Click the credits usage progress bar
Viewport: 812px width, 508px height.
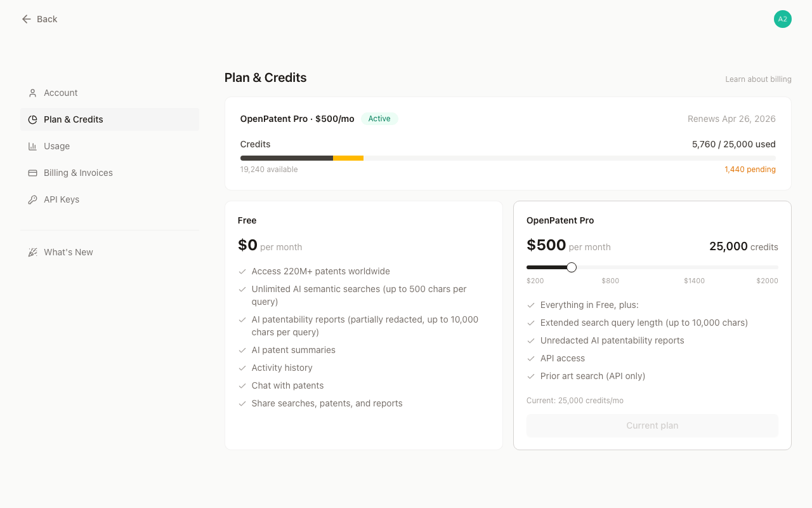[507, 158]
